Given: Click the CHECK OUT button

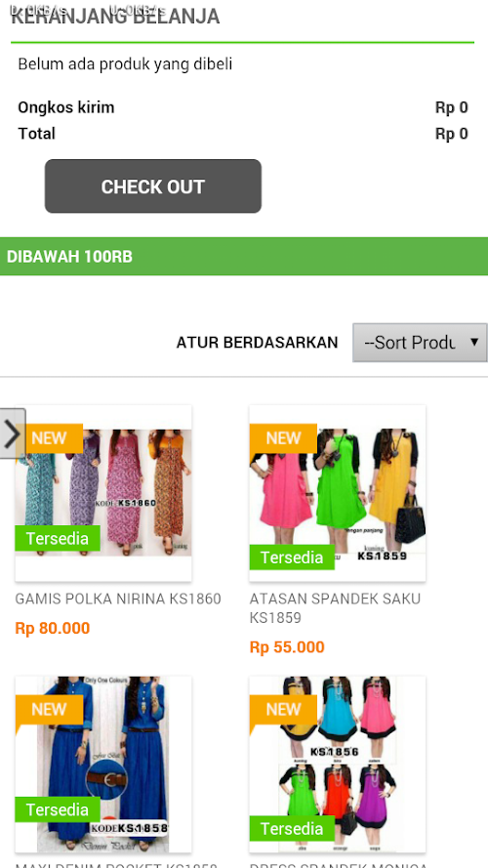Looking at the screenshot, I should [x=152, y=186].
